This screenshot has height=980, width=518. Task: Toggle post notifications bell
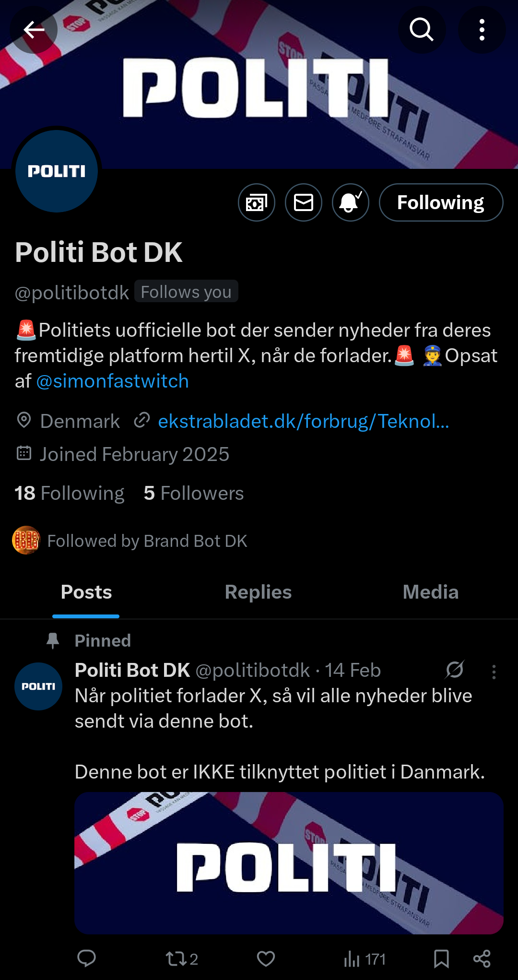tap(351, 202)
